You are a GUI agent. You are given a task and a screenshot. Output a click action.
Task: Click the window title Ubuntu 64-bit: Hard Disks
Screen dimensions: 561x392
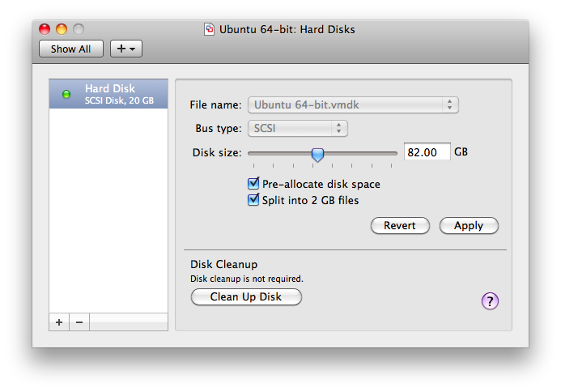[x=287, y=29]
